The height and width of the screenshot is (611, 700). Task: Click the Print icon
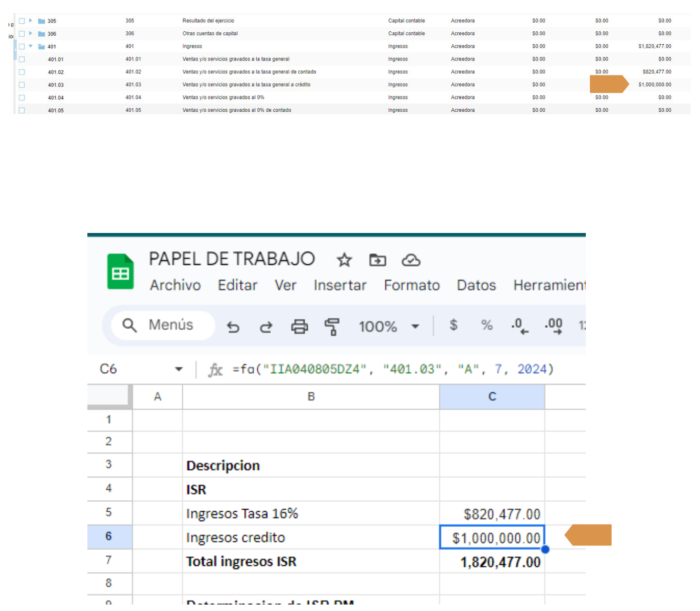[299, 326]
